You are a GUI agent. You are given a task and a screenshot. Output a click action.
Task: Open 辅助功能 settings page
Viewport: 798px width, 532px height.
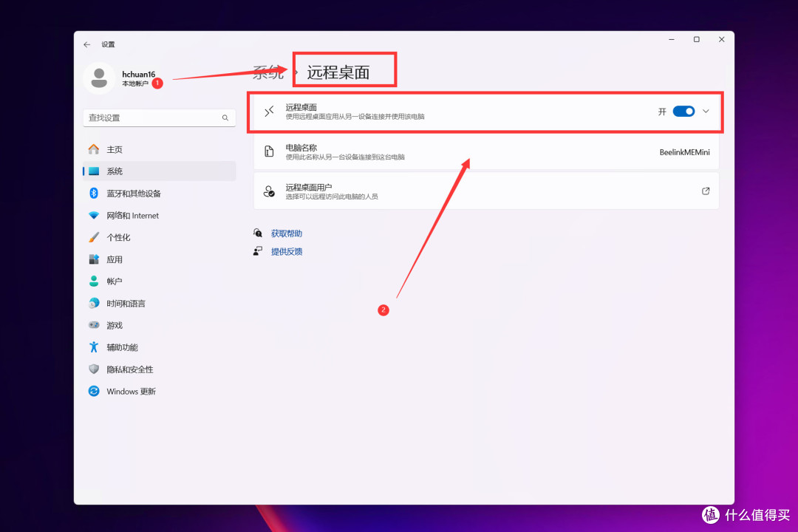[160, 347]
